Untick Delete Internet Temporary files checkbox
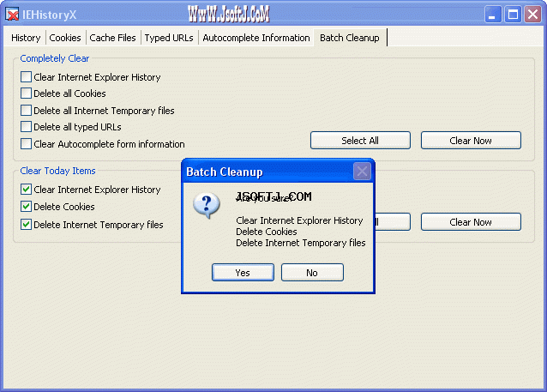The height and width of the screenshot is (392, 547). [x=26, y=225]
